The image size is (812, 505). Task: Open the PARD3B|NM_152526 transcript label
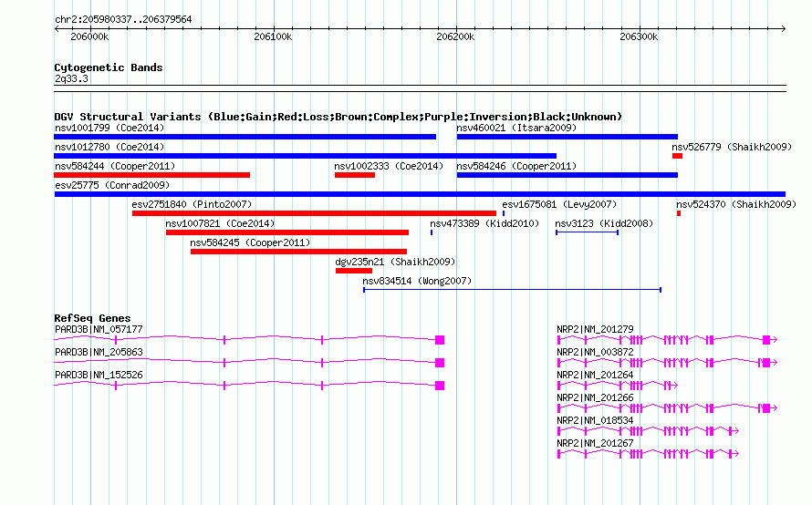pyautogui.click(x=99, y=375)
